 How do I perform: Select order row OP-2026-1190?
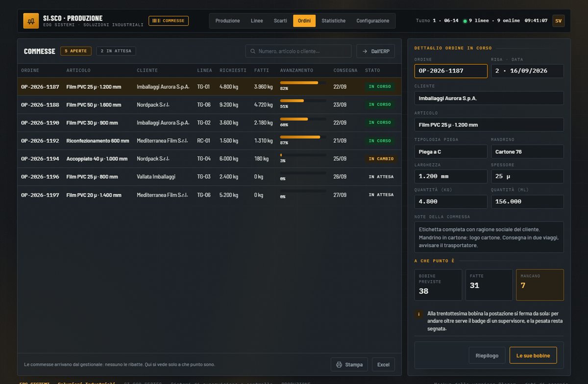tap(209, 123)
